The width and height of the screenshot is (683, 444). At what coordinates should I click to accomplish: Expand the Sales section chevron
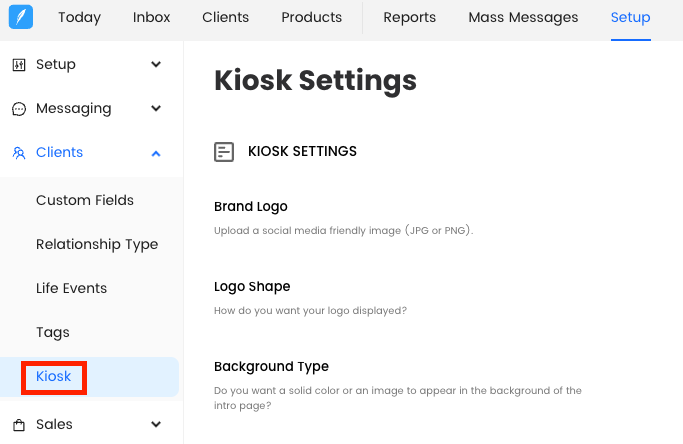tap(156, 425)
